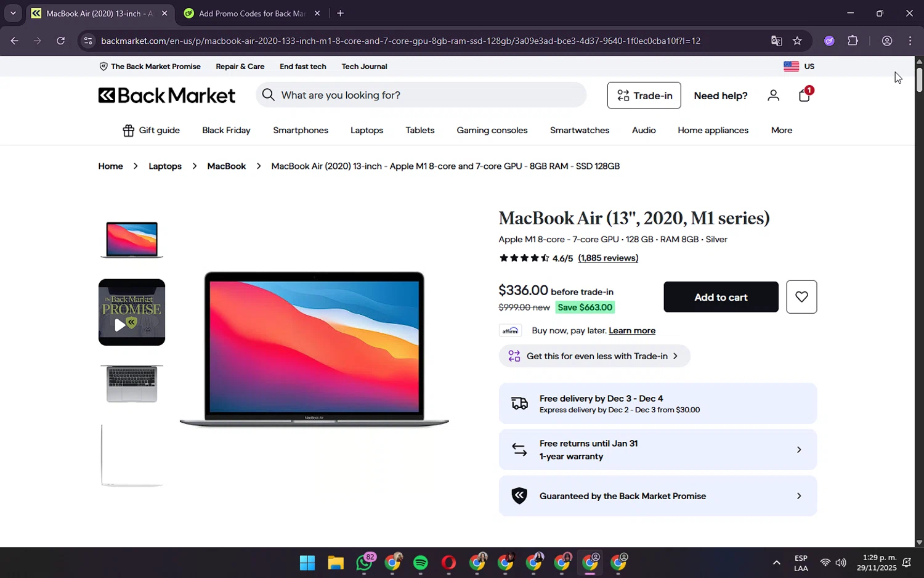
Task: Open Opera browser from taskbar
Action: (449, 563)
